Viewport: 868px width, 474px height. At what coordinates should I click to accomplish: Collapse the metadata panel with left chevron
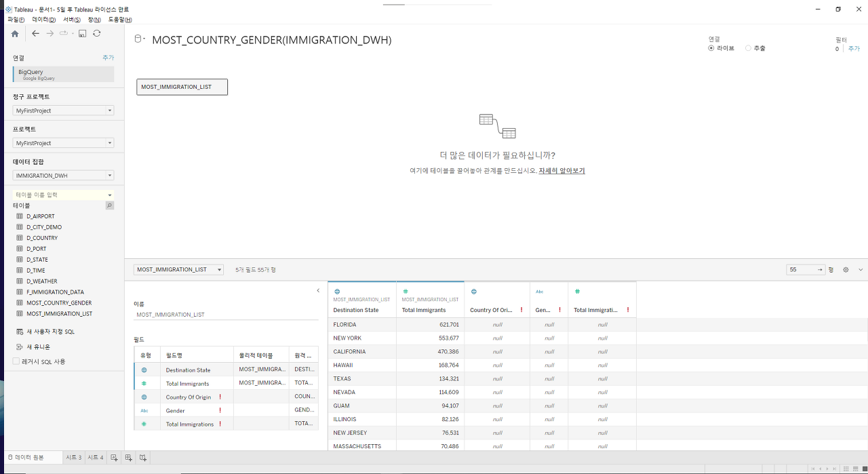(x=318, y=291)
